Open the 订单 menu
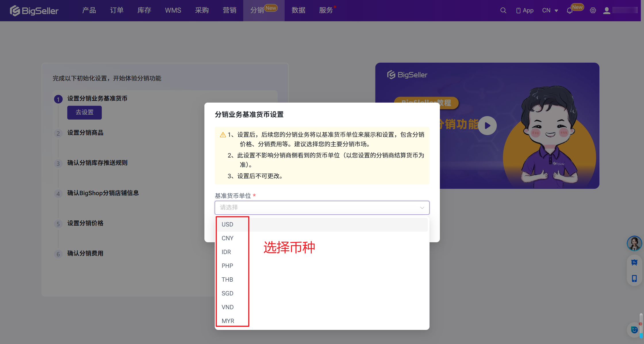The image size is (644, 344). click(117, 11)
